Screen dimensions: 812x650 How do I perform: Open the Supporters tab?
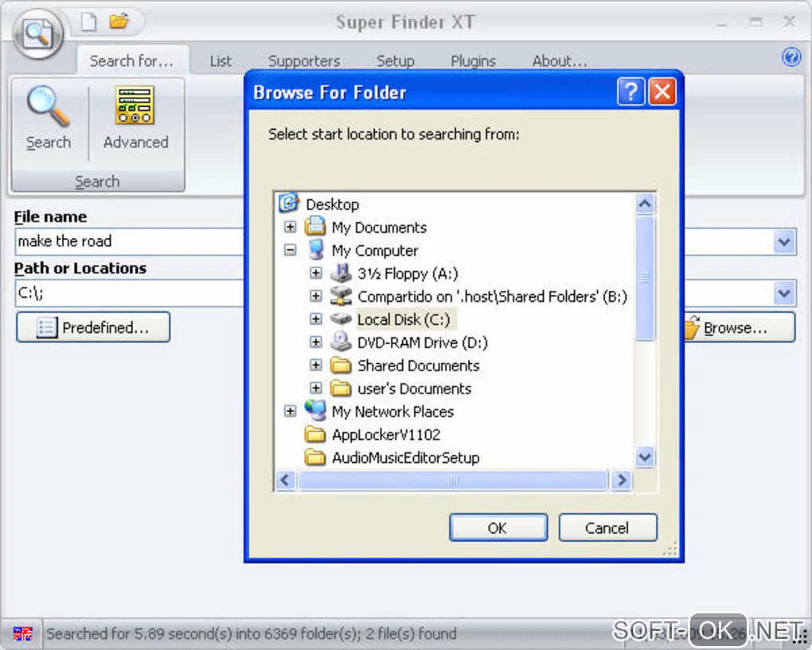[304, 61]
